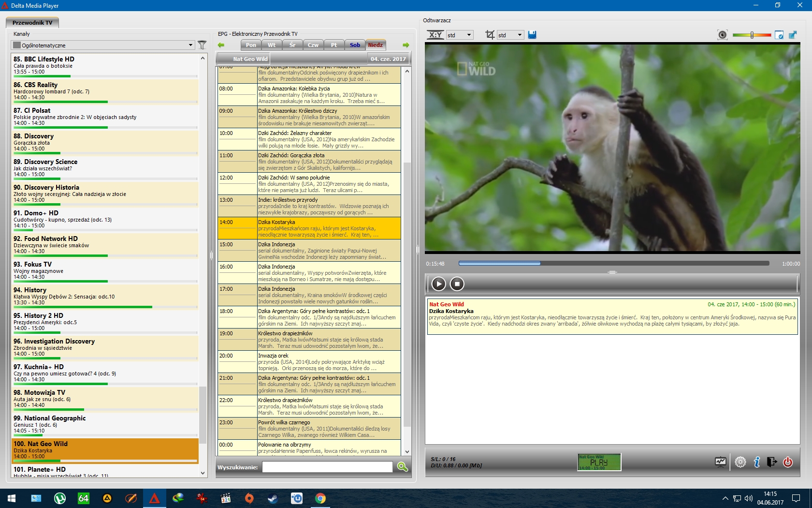Adjust the green-red volume slider
This screenshot has width=812, height=508.
pyautogui.click(x=752, y=35)
